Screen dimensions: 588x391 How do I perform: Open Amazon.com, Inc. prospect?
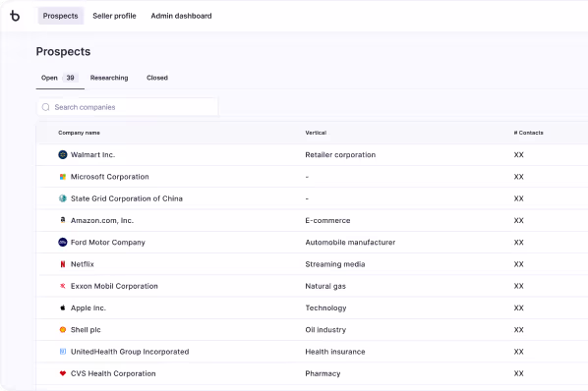[x=102, y=221]
